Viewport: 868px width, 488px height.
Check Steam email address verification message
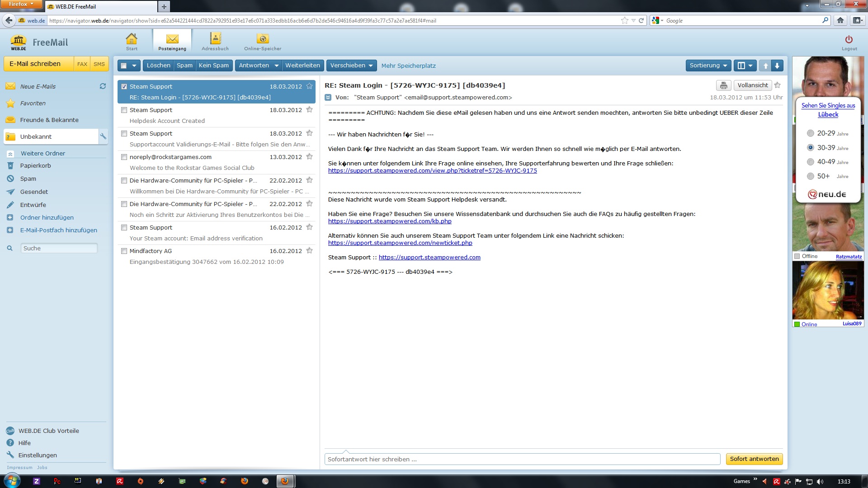(124, 227)
